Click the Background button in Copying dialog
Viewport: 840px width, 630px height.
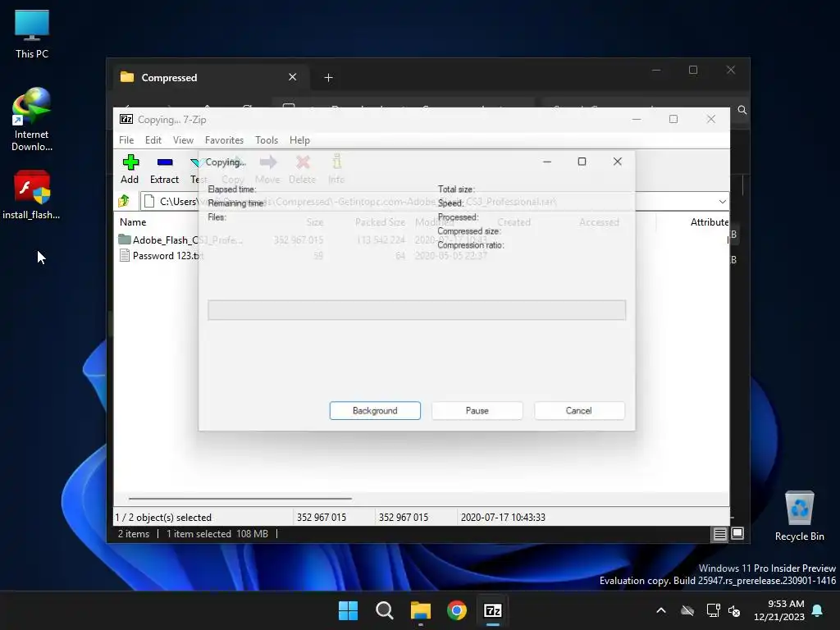point(375,411)
